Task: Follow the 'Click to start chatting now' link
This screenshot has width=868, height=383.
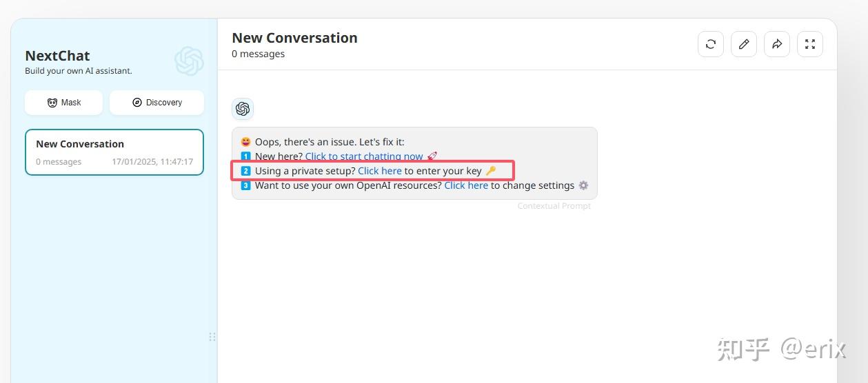Action: pyautogui.click(x=364, y=156)
